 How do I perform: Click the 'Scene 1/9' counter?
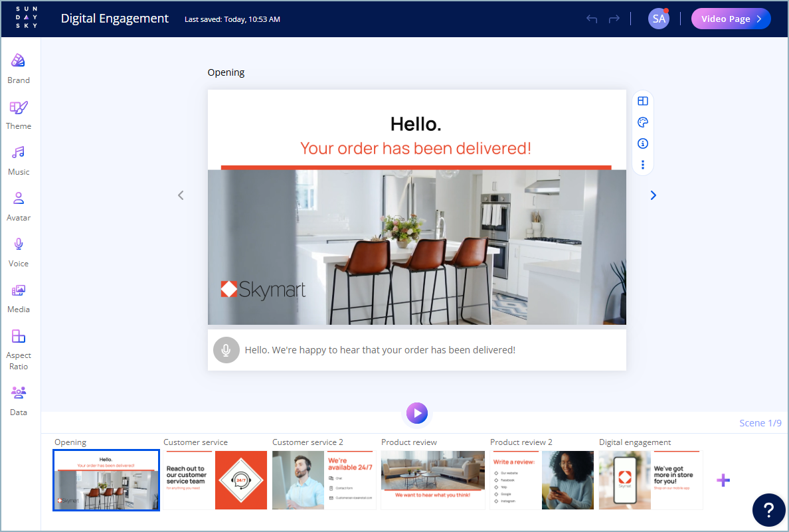[760, 423]
